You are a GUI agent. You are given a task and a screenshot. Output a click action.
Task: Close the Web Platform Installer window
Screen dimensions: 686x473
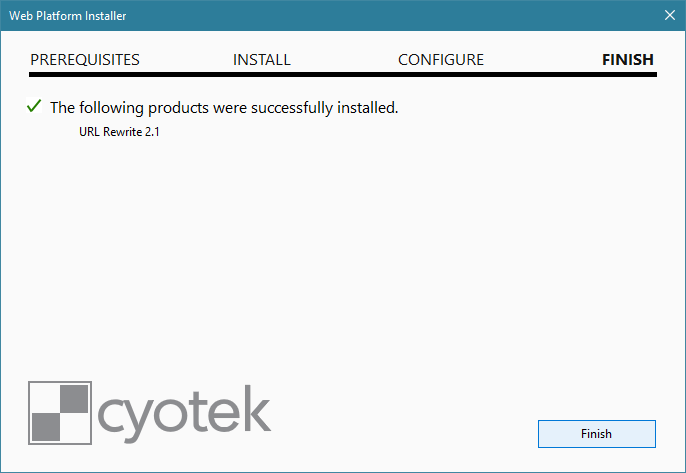coord(669,15)
